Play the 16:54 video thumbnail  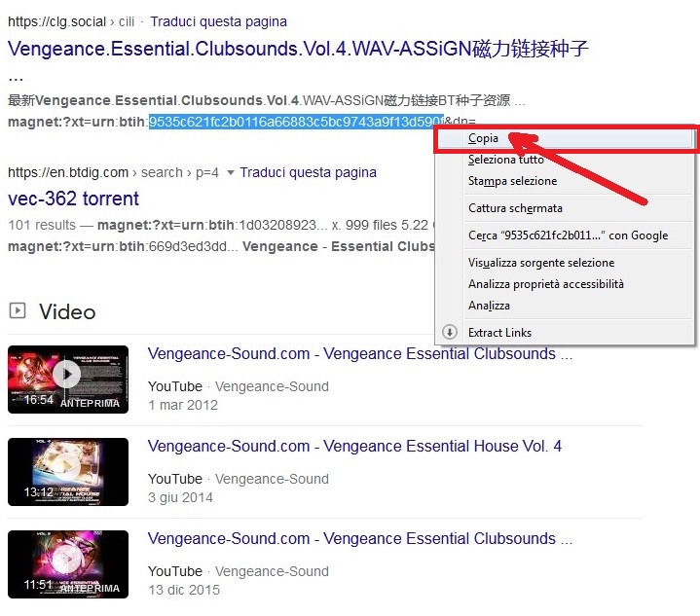point(68,380)
